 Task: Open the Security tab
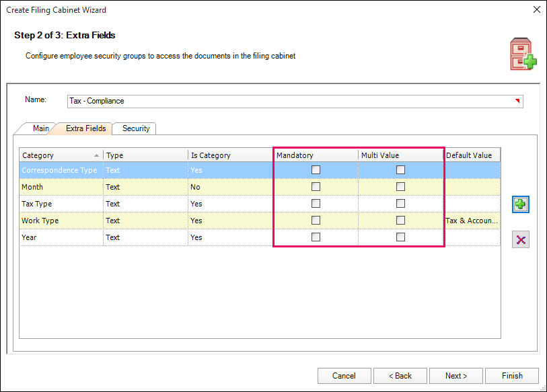tap(136, 128)
